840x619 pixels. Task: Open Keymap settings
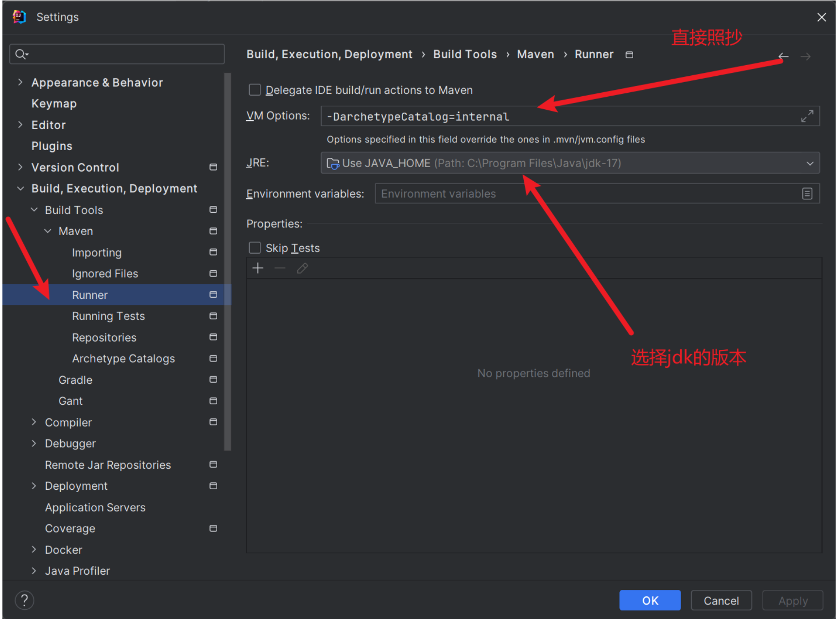tap(54, 103)
